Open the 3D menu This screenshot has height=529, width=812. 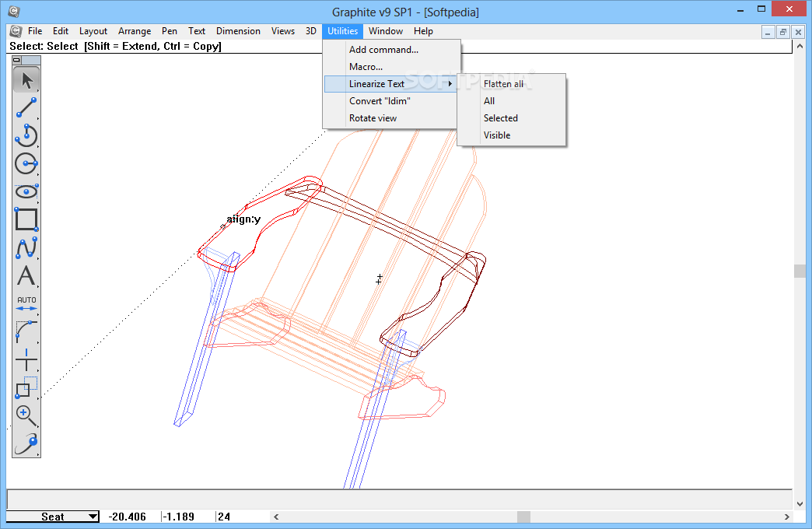coord(310,31)
